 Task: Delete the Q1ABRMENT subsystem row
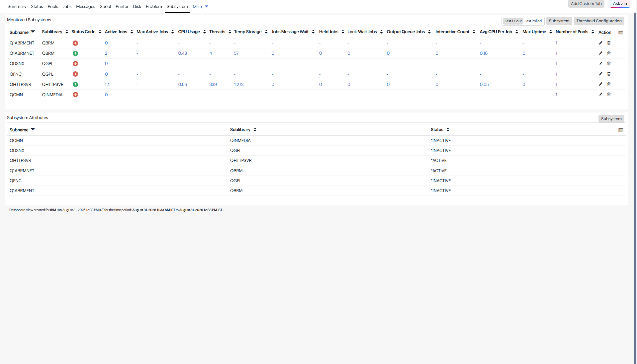609,43
